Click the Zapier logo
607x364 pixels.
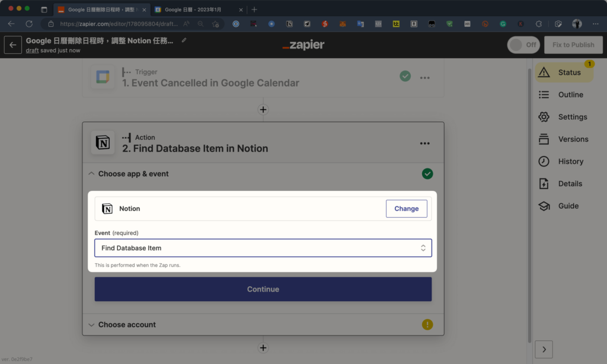(303, 45)
